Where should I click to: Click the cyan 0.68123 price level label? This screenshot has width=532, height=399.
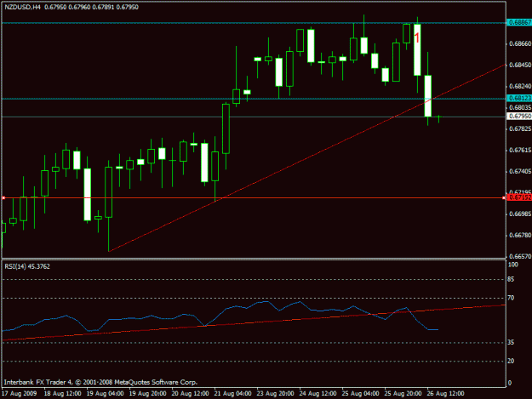[x=519, y=99]
